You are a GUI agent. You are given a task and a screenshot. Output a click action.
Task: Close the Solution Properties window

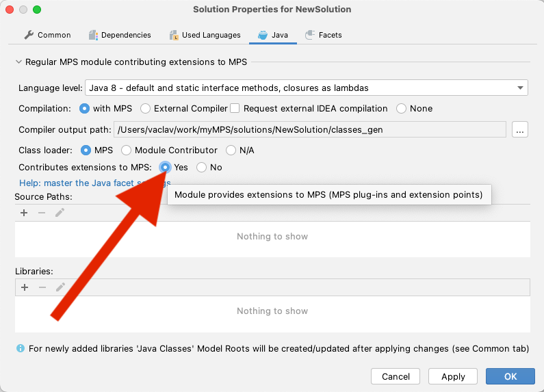pyautogui.click(x=10, y=10)
